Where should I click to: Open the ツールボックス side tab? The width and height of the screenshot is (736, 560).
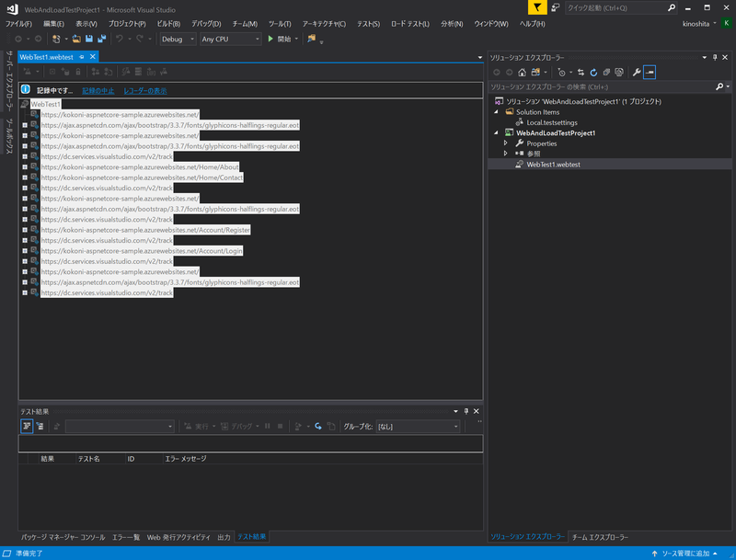point(9,136)
